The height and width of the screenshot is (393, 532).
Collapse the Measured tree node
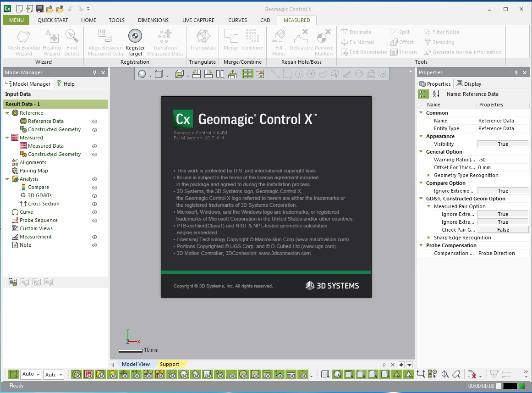(x=7, y=138)
